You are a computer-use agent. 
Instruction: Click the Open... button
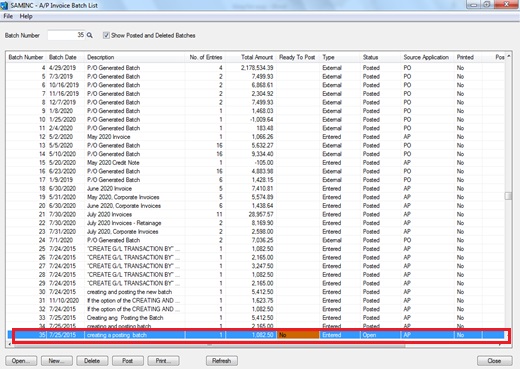tap(21, 361)
